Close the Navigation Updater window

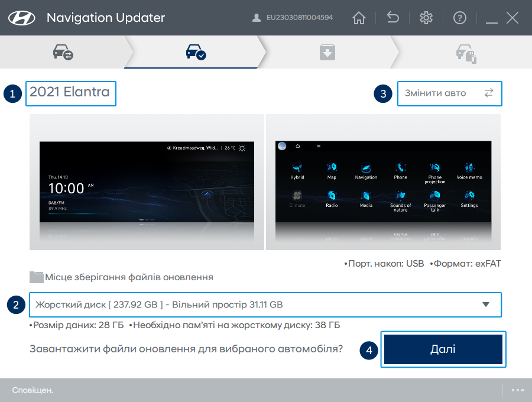(512, 18)
